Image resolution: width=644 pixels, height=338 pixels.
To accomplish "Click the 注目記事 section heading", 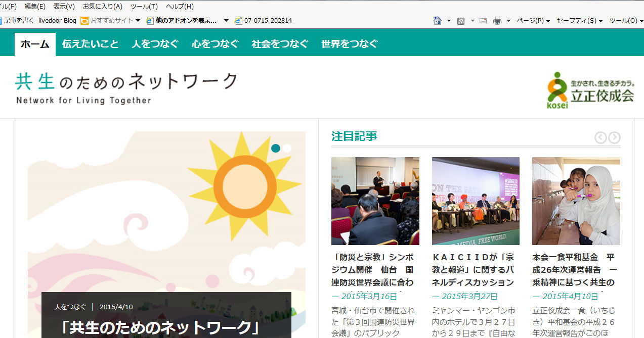I will 354,136.
